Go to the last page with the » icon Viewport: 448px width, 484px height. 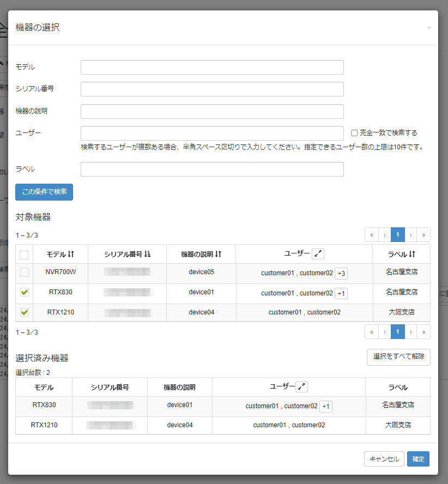pyautogui.click(x=423, y=234)
